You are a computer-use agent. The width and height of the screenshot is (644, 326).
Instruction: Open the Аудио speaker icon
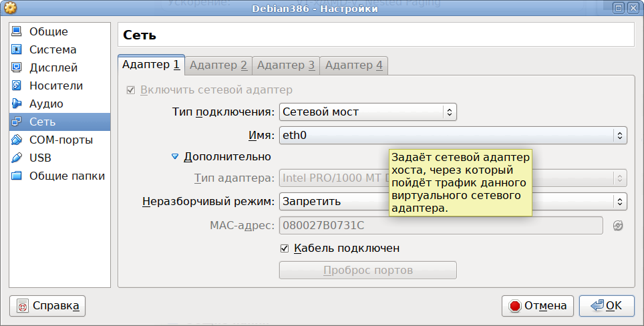pyautogui.click(x=17, y=104)
